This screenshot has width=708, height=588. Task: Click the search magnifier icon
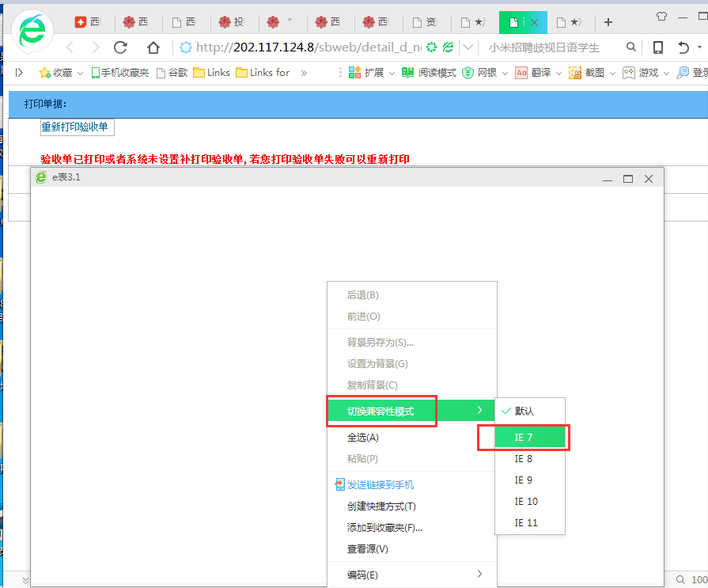coord(630,47)
